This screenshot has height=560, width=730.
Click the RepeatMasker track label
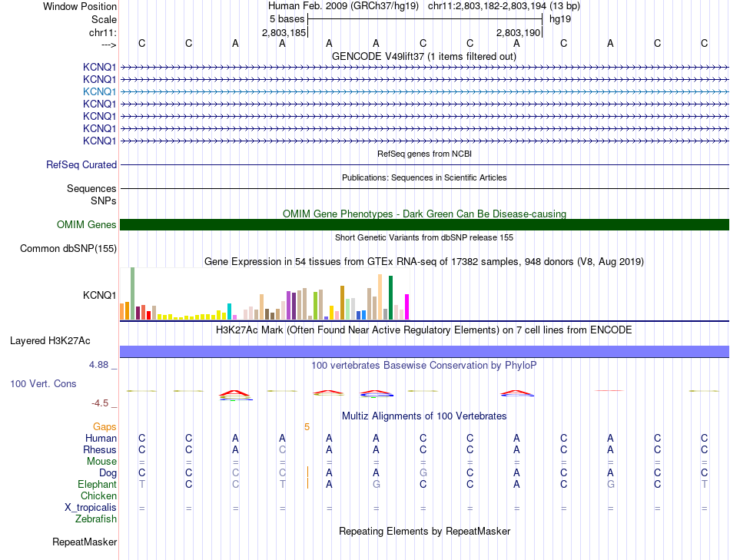click(x=85, y=542)
